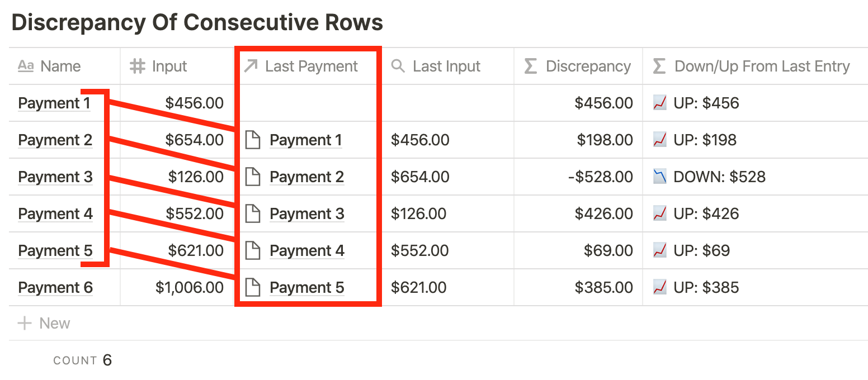Image resolution: width=868 pixels, height=380 pixels.
Task: Click the rollup magnifier icon on Last Input
Action: pos(398,66)
